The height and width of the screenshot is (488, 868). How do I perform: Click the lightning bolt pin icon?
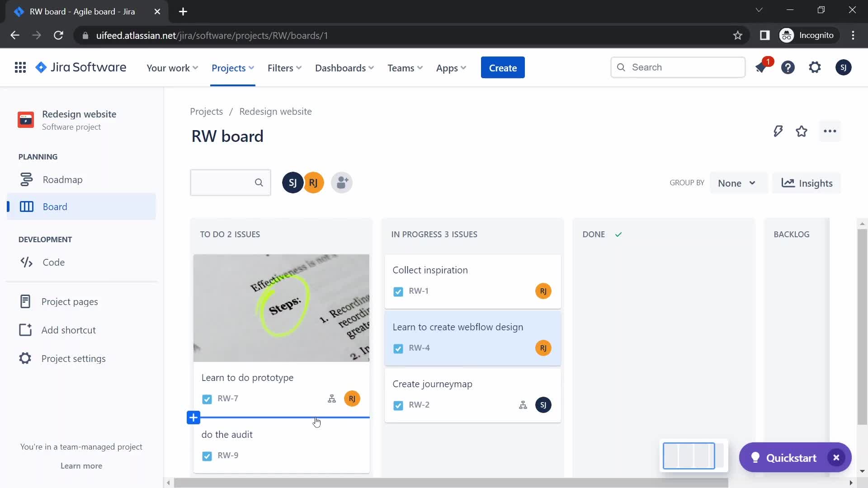pos(778,131)
